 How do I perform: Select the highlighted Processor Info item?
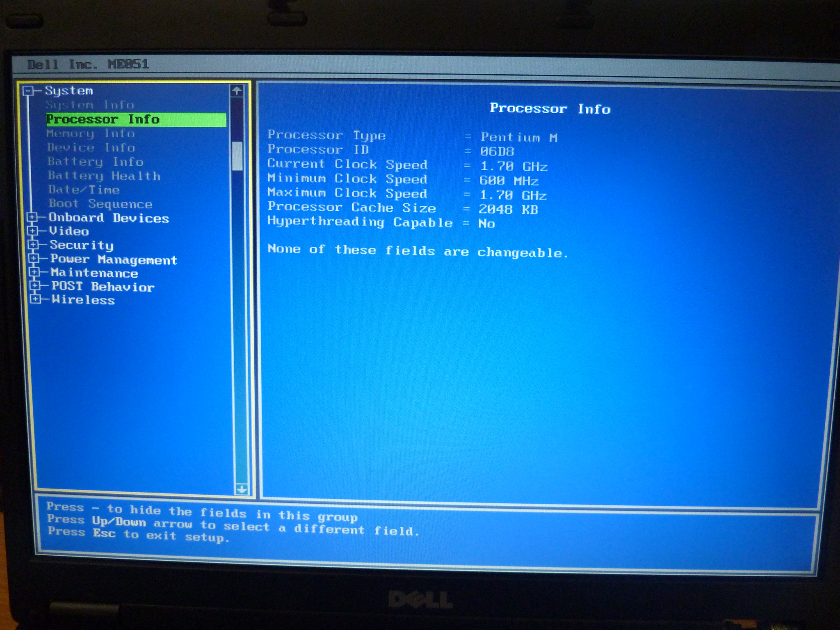136,119
